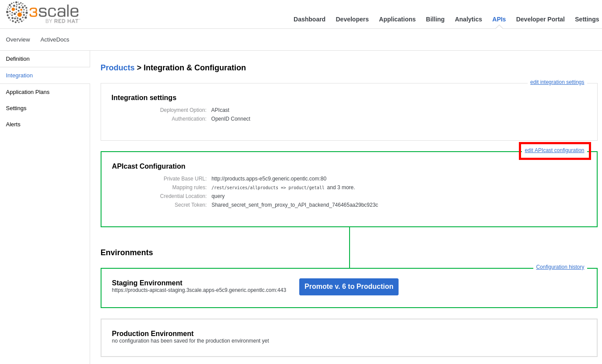Viewport: 602px width, 364px height.
Task: Open Alerts in the sidebar
Action: tap(13, 125)
